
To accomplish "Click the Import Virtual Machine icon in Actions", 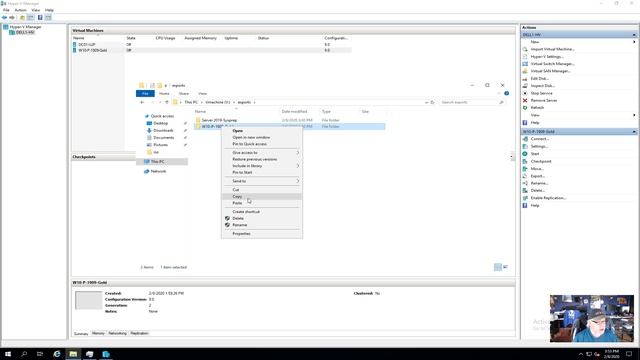I will (x=525, y=49).
